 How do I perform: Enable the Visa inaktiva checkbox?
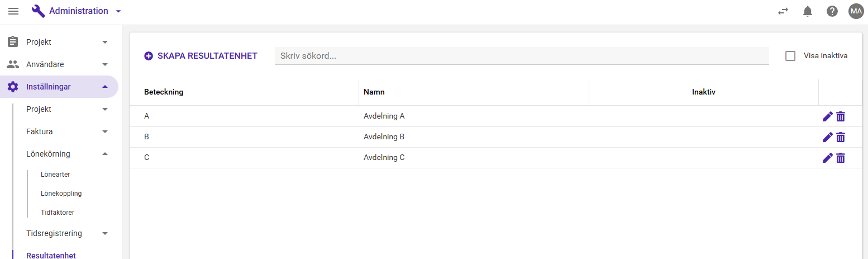point(790,56)
